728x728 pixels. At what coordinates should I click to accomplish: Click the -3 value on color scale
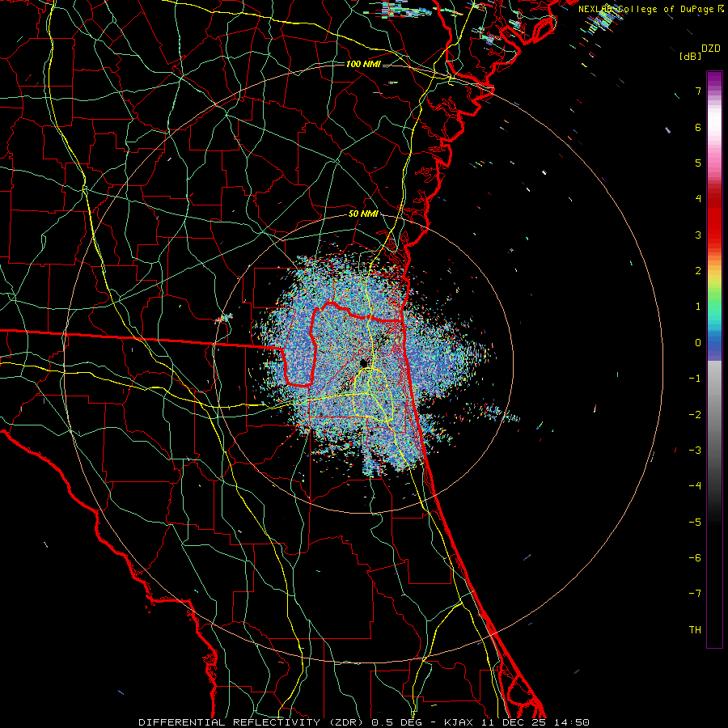coord(695,450)
